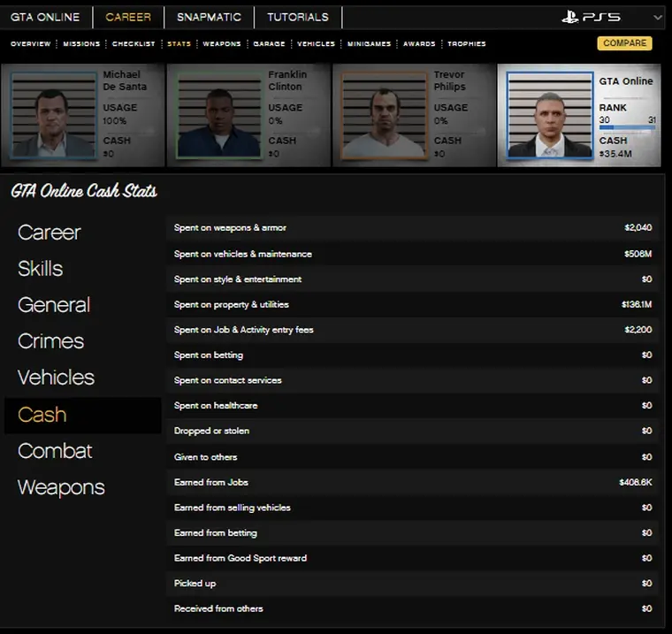Select Franklin Clinton character portrait

coord(218,115)
